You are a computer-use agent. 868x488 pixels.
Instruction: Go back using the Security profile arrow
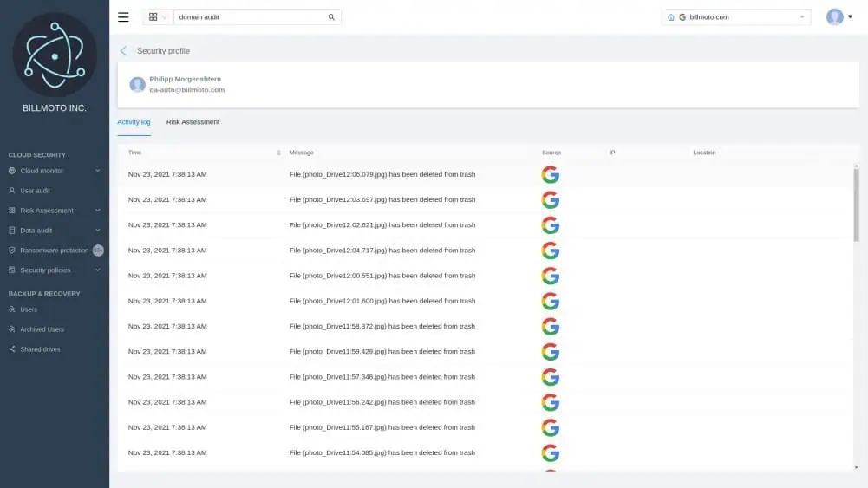pos(123,51)
